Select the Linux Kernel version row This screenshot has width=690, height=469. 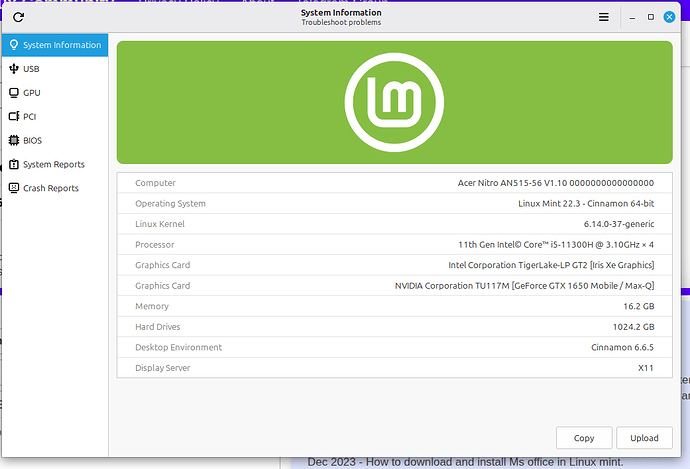(394, 224)
